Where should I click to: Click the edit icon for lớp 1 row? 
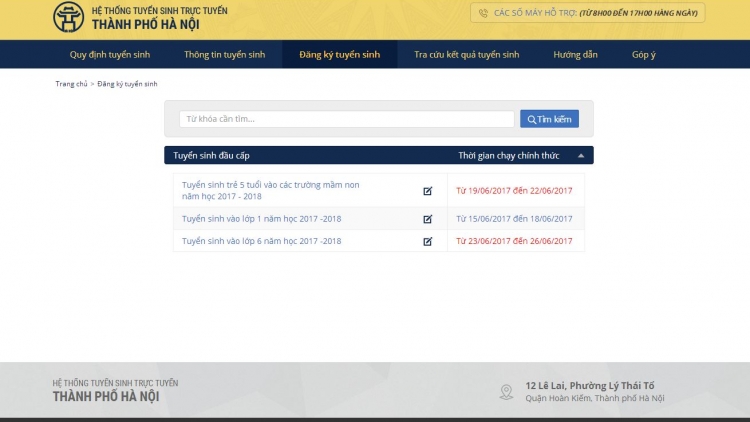[x=428, y=219]
